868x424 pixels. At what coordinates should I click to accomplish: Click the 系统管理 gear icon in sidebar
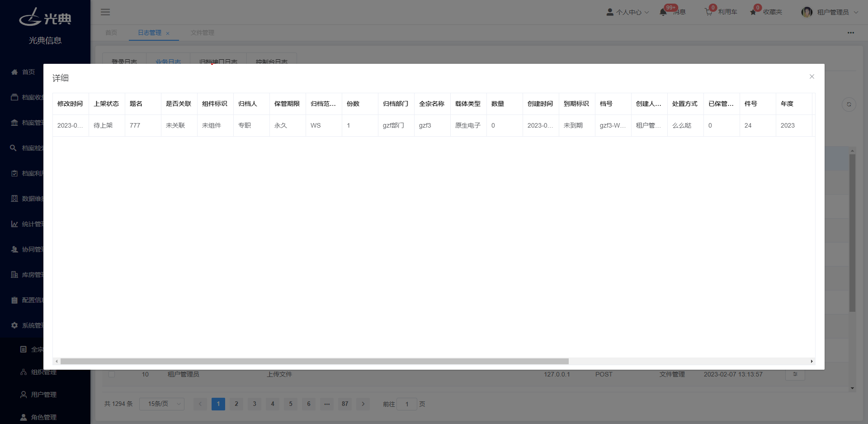pyautogui.click(x=14, y=325)
